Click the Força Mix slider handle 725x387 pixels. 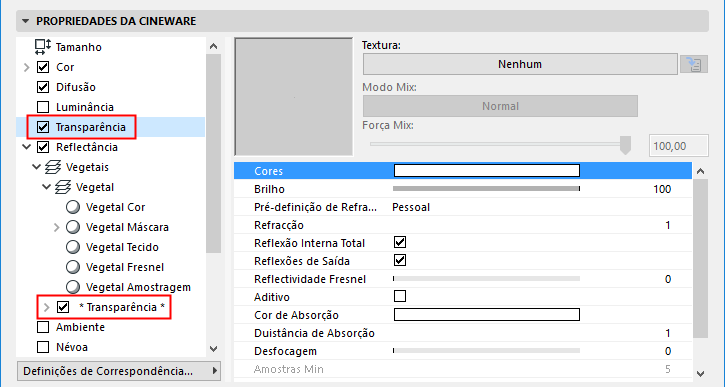coord(625,145)
